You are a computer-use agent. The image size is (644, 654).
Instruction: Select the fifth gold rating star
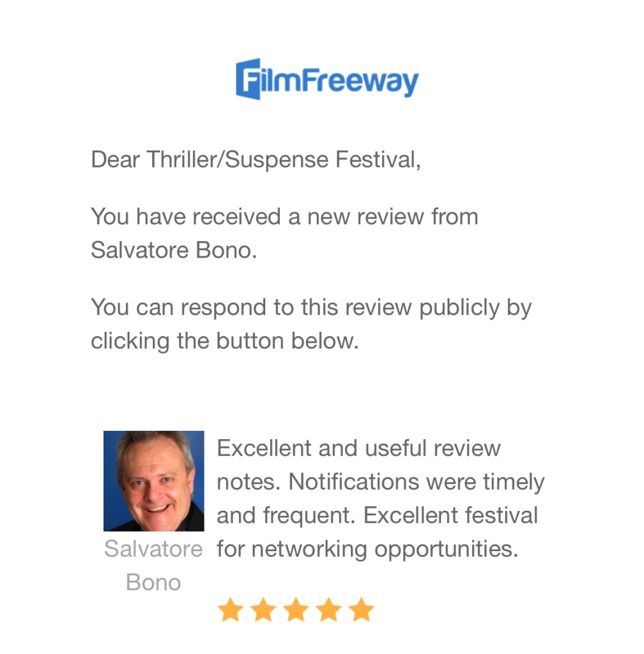pyautogui.click(x=362, y=610)
